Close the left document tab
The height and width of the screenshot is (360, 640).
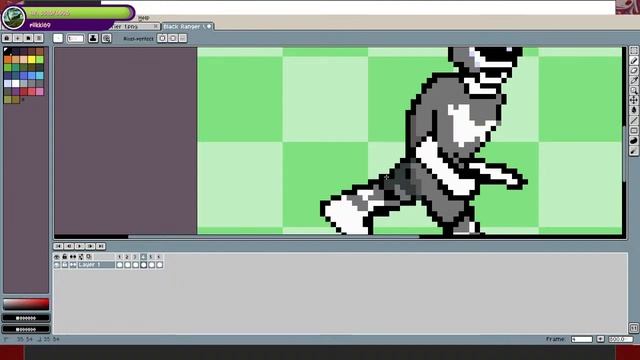point(156,27)
